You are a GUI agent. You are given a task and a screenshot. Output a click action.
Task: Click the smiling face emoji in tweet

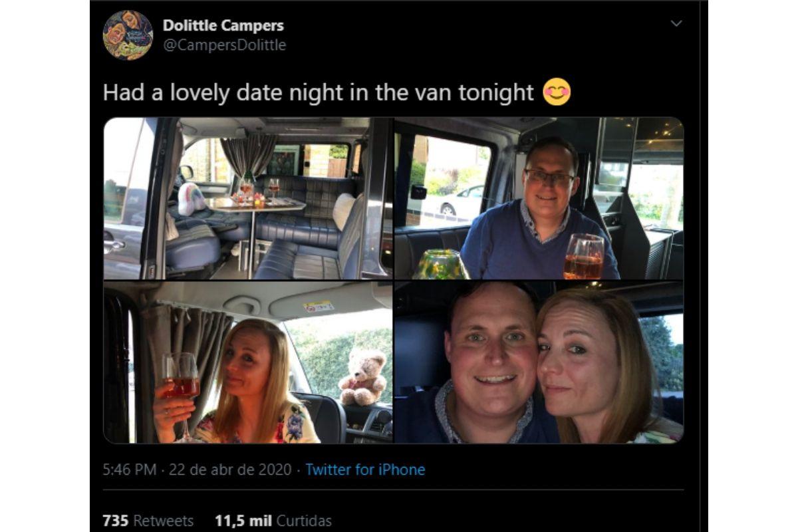coord(557,92)
